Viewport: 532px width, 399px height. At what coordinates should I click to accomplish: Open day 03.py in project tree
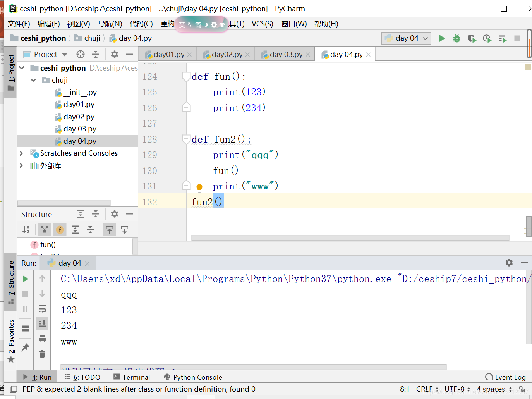[x=80, y=129]
